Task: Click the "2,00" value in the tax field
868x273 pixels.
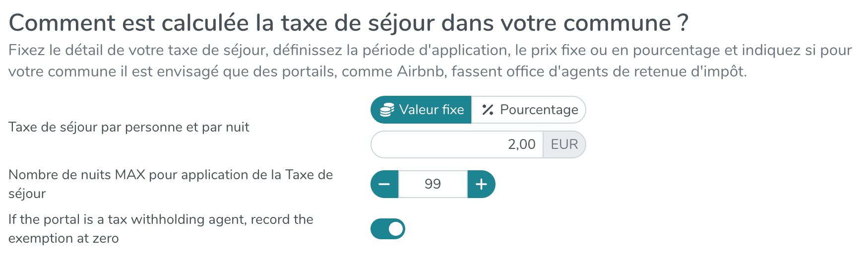Action: pyautogui.click(x=521, y=144)
